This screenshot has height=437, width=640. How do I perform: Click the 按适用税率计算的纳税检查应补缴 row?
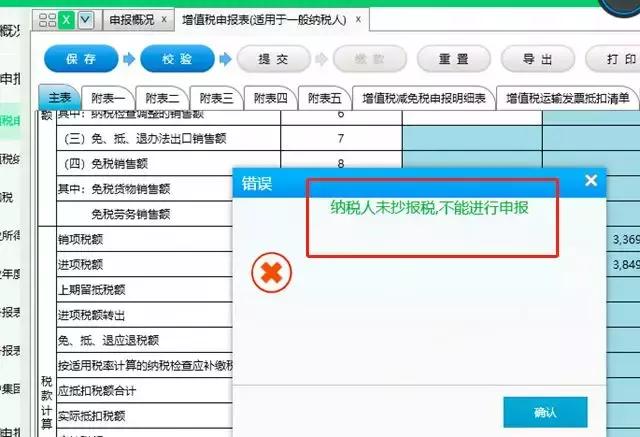click(x=144, y=366)
